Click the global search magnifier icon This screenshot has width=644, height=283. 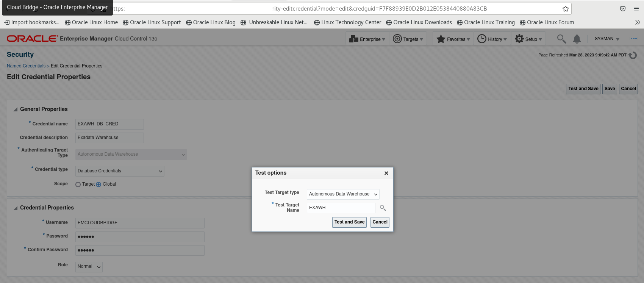tap(561, 39)
